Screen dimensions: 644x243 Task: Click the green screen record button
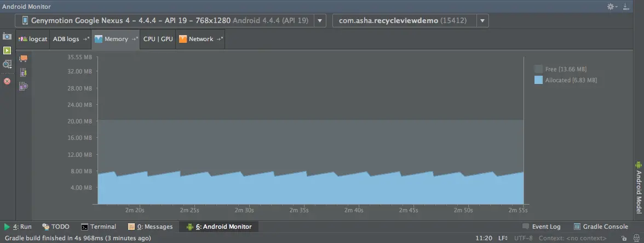[7, 50]
